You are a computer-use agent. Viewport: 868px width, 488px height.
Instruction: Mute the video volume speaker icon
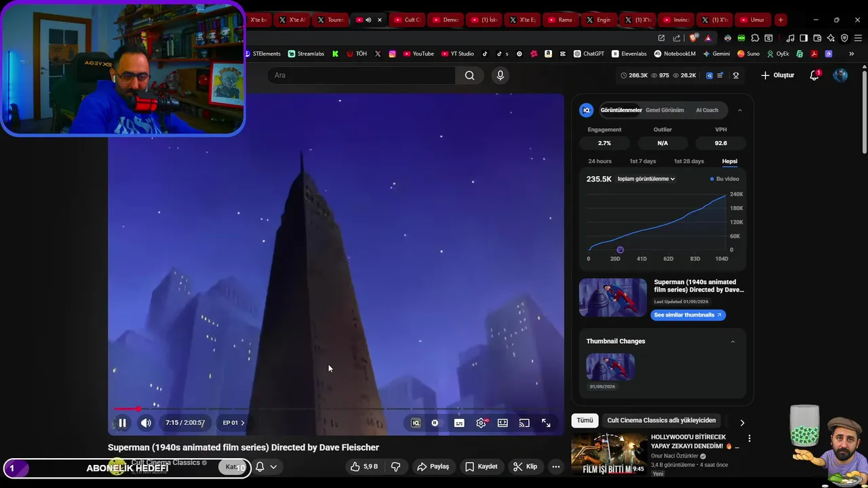[x=146, y=423]
